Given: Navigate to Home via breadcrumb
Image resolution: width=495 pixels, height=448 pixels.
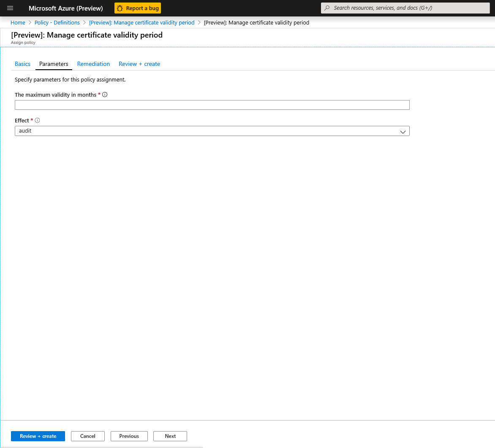Looking at the screenshot, I should click(18, 22).
